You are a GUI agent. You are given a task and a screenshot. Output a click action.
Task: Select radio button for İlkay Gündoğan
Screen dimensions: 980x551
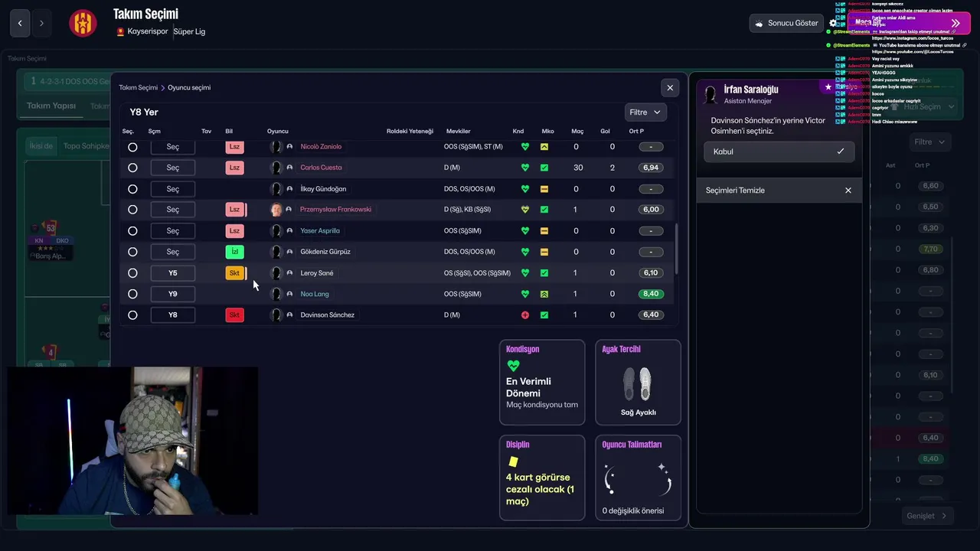[x=132, y=189]
